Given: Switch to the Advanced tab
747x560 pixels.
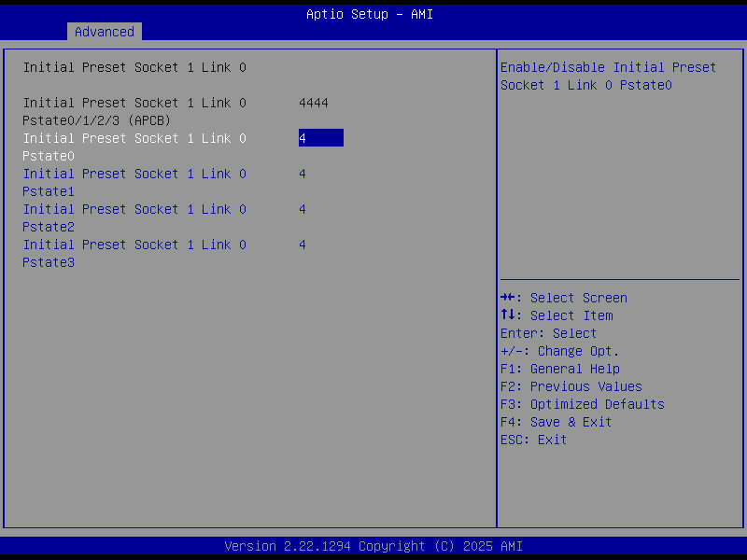Looking at the screenshot, I should 104,31.
